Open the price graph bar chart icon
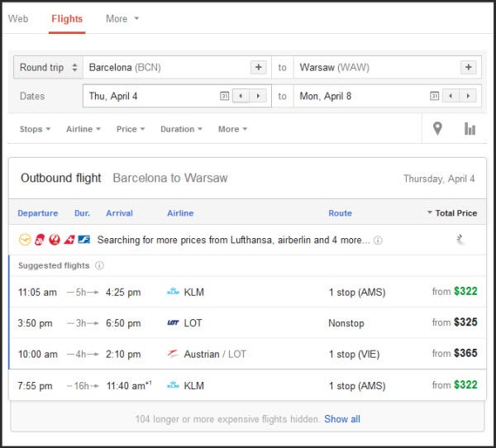Image resolution: width=496 pixels, height=448 pixels. pyautogui.click(x=470, y=128)
